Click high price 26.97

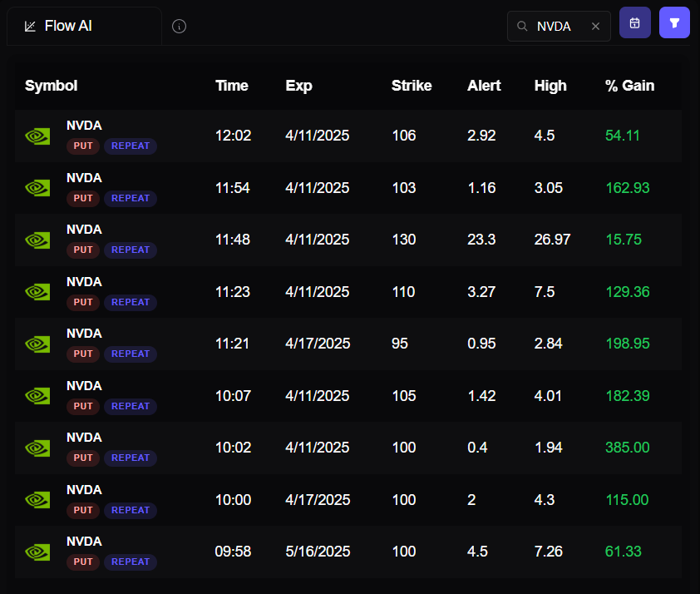pyautogui.click(x=553, y=240)
